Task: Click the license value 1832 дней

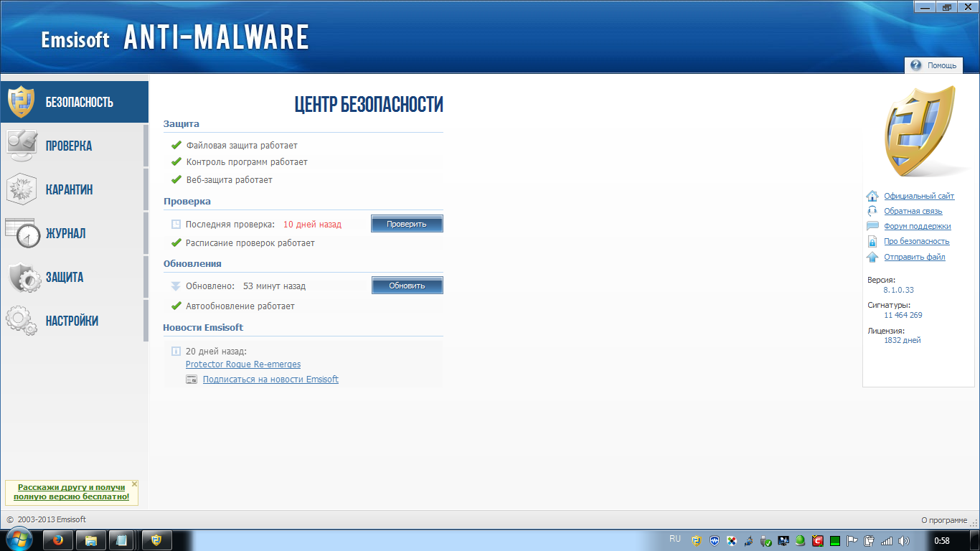Action: (903, 340)
